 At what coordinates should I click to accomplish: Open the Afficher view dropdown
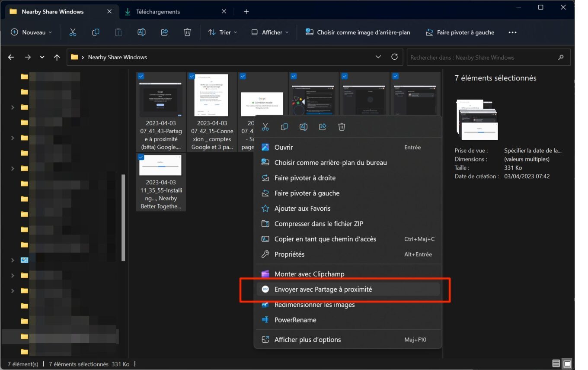pos(270,32)
